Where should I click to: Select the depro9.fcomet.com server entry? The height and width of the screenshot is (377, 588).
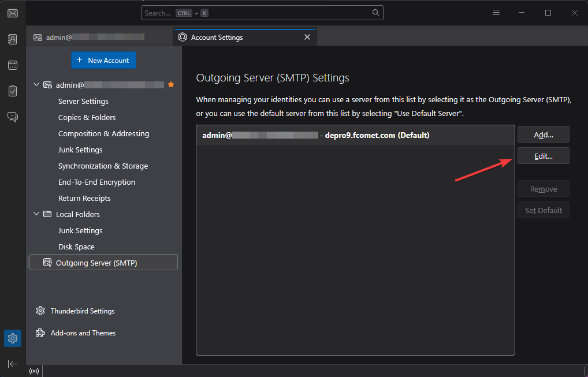355,135
